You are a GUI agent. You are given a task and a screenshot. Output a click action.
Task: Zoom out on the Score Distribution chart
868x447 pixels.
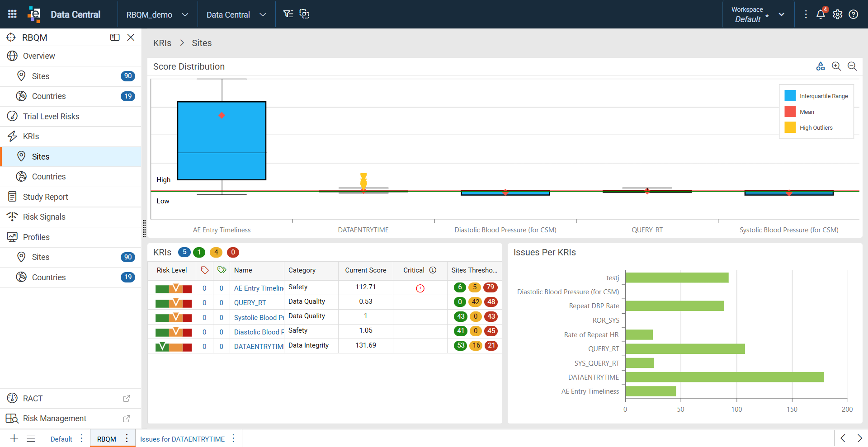pyautogui.click(x=852, y=66)
